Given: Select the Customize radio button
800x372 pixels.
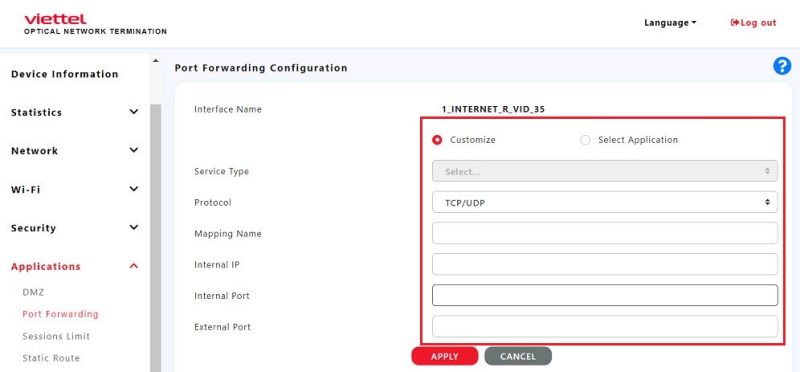Looking at the screenshot, I should pos(437,140).
